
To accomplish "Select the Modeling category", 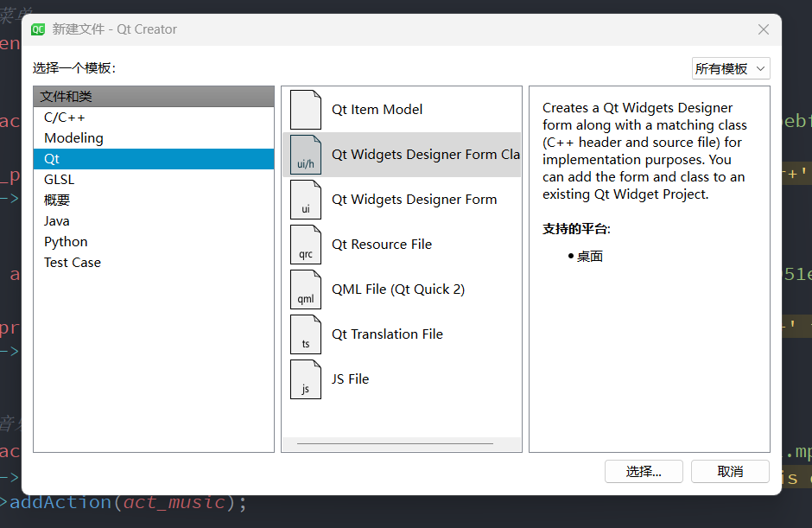I will (x=153, y=138).
